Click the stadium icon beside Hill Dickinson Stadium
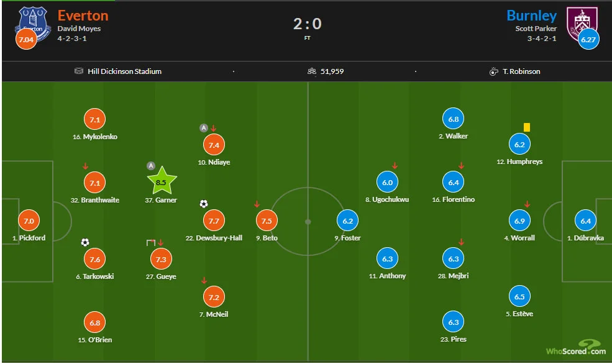The height and width of the screenshot is (364, 612). [78, 71]
